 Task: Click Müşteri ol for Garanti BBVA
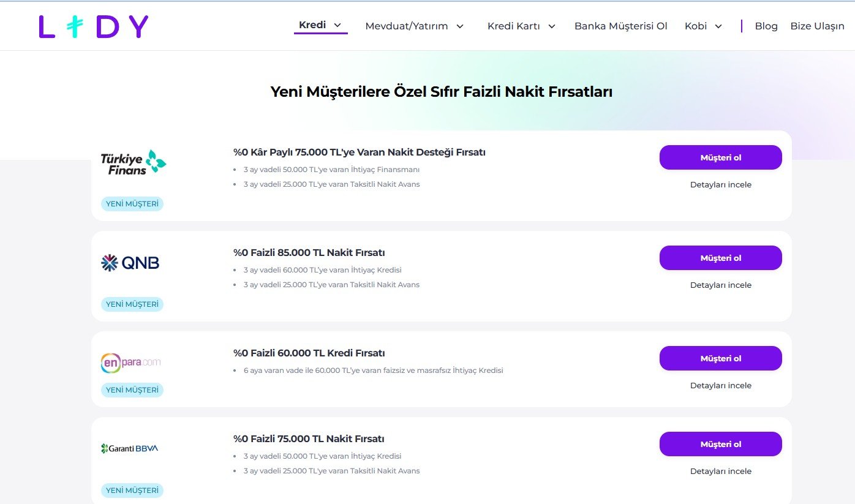pos(720,444)
